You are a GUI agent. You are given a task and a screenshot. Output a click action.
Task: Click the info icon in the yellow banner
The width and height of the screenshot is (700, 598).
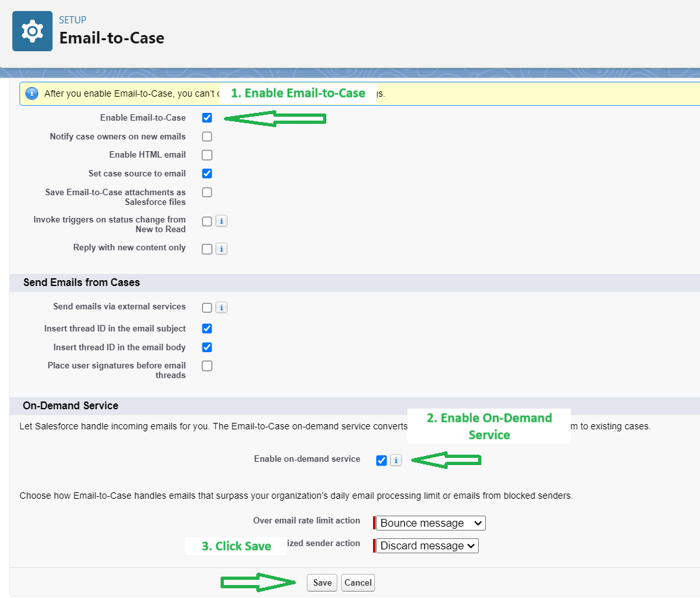click(x=32, y=93)
